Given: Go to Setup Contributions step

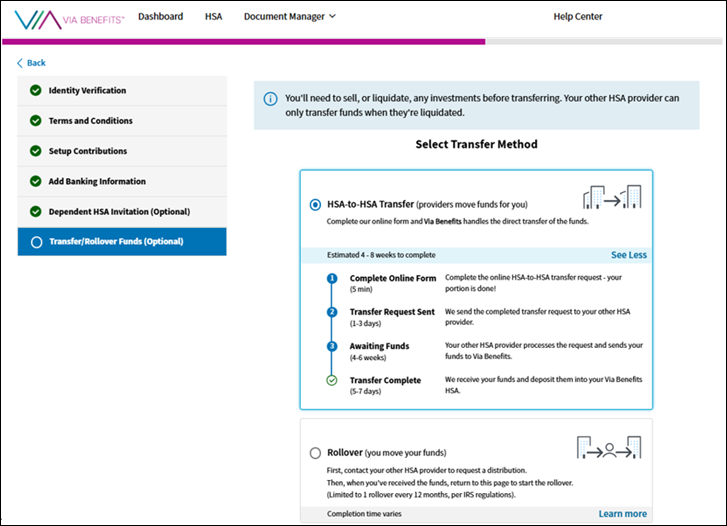Looking at the screenshot, I should point(122,151).
